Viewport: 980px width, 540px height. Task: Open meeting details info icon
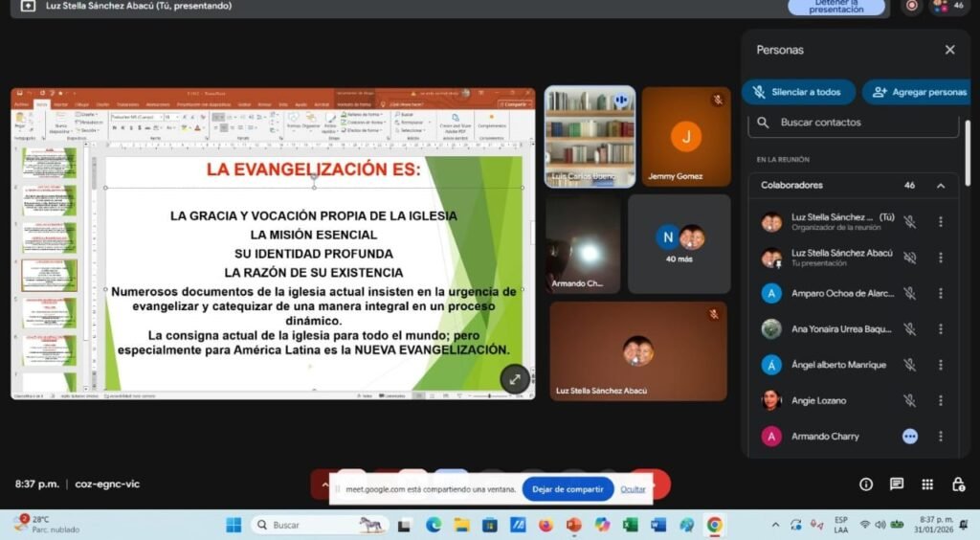coord(866,484)
